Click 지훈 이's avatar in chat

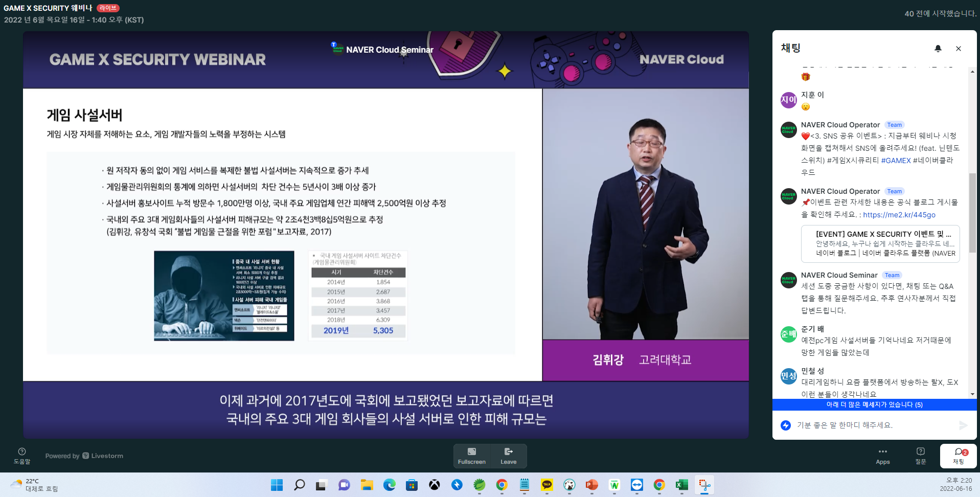pos(789,100)
